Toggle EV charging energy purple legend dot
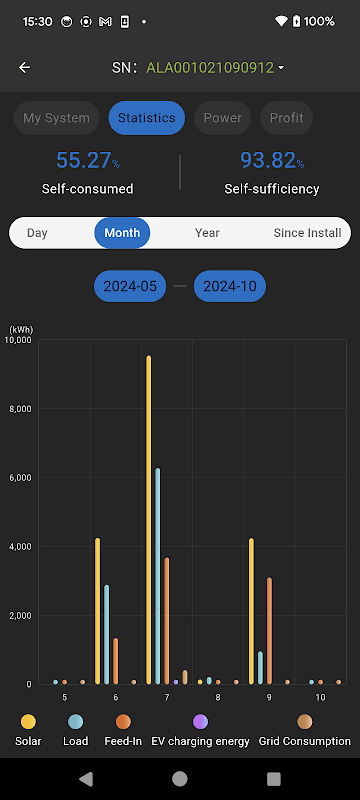Viewport: 360px width, 800px height. [x=200, y=721]
